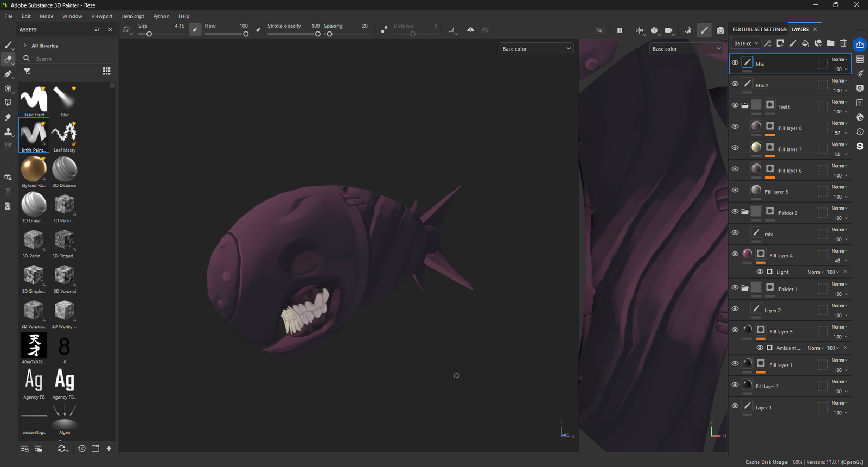Open the left viewport Base color dropdown
868x467 pixels.
[x=536, y=49]
